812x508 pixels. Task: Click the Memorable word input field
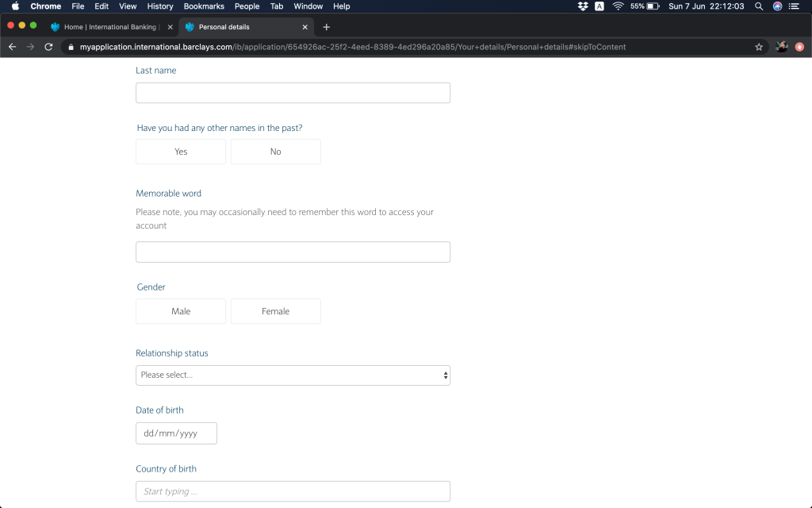coord(293,252)
